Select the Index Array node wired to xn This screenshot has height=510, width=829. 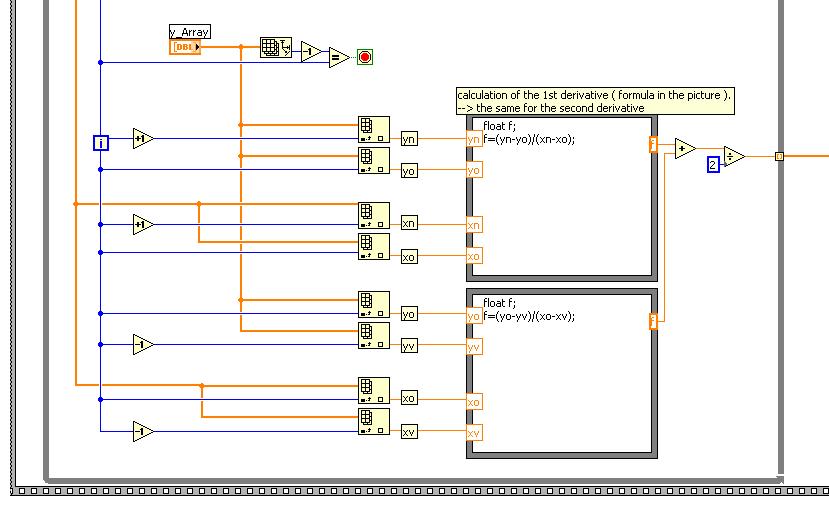click(x=374, y=216)
